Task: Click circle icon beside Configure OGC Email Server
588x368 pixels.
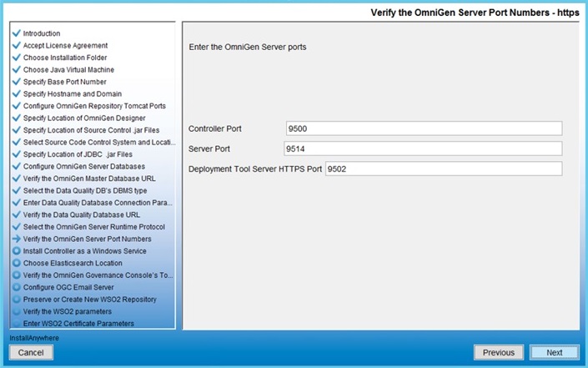Action: pyautogui.click(x=17, y=287)
